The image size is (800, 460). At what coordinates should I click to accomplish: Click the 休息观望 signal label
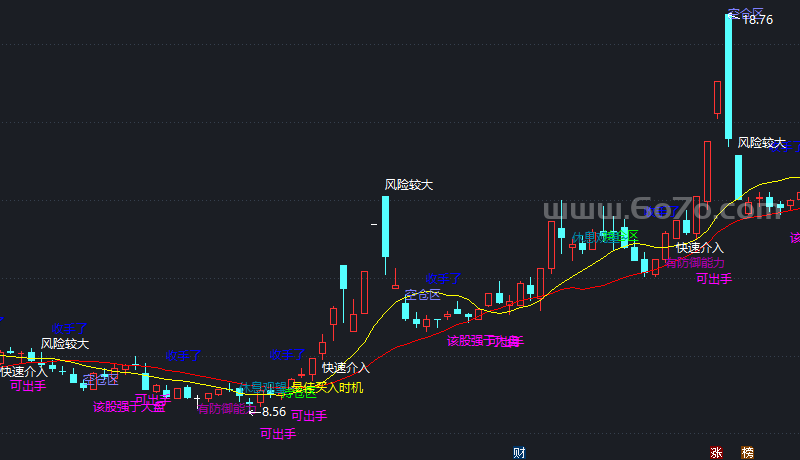(x=263, y=388)
